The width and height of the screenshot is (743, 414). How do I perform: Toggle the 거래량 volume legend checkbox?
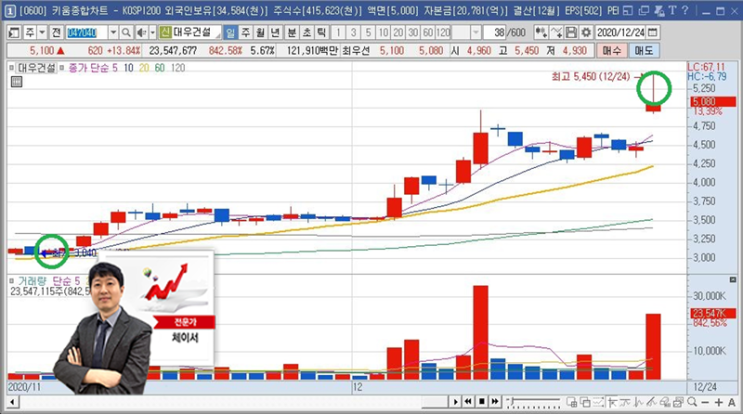(x=12, y=280)
